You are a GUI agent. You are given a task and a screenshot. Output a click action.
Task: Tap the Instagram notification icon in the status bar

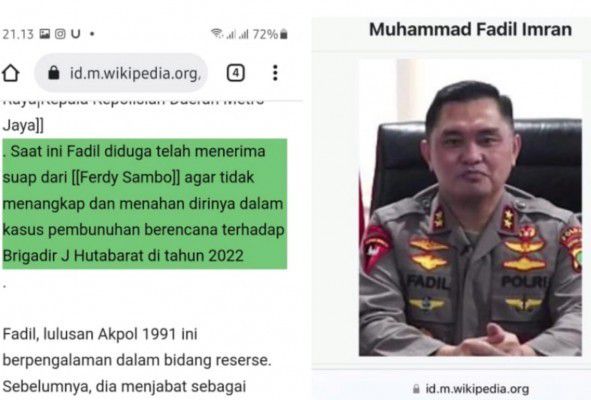coord(60,34)
